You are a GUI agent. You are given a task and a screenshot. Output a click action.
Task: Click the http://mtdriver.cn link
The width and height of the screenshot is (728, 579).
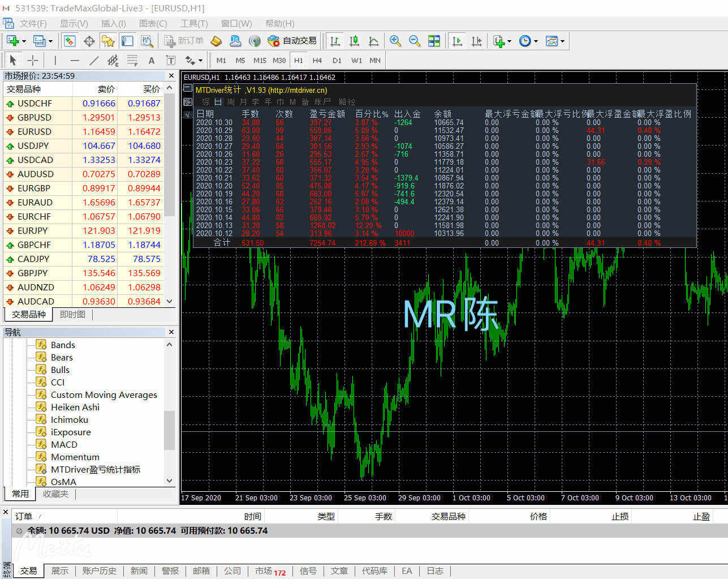[298, 90]
